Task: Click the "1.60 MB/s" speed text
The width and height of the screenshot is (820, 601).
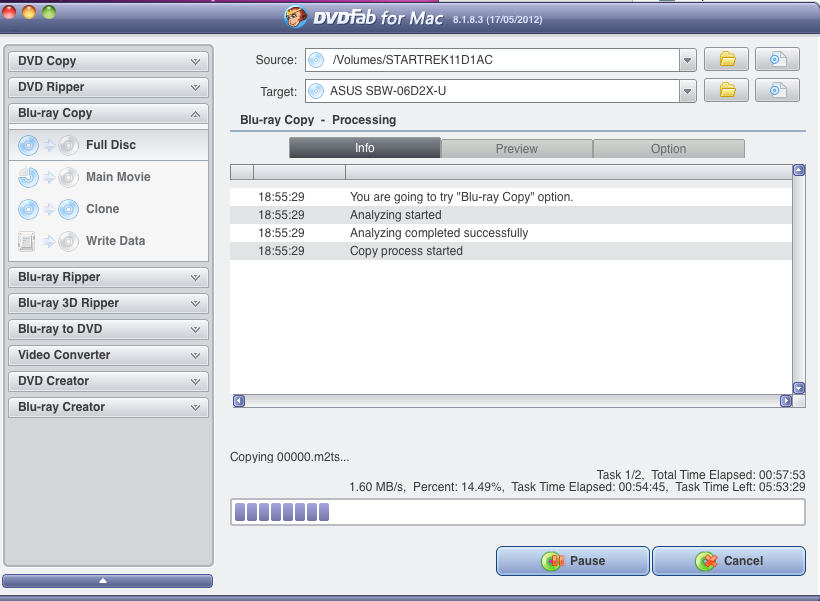Action: (377, 487)
